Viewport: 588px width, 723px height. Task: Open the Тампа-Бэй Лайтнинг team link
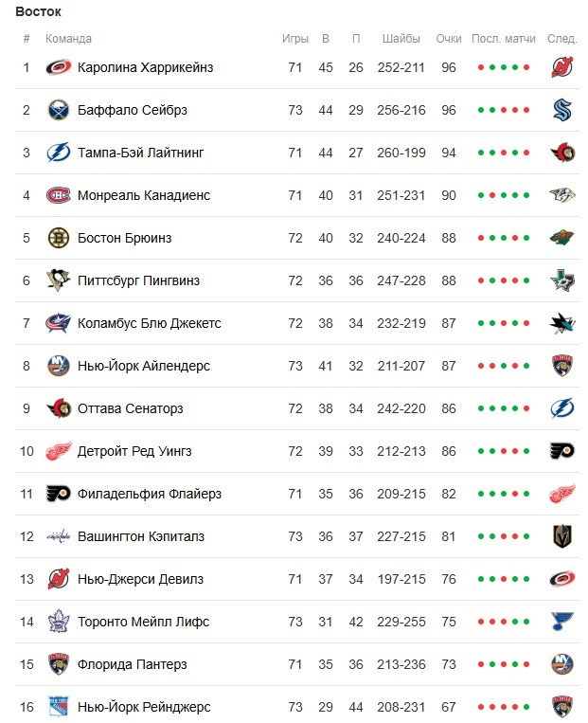(x=140, y=153)
